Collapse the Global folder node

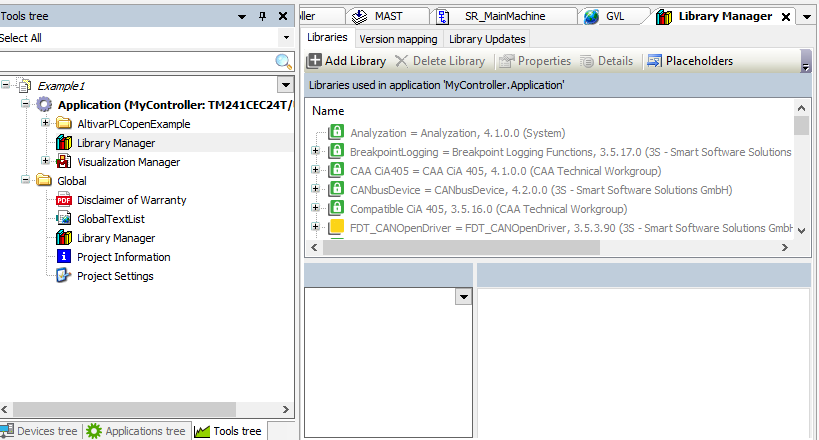[25, 181]
